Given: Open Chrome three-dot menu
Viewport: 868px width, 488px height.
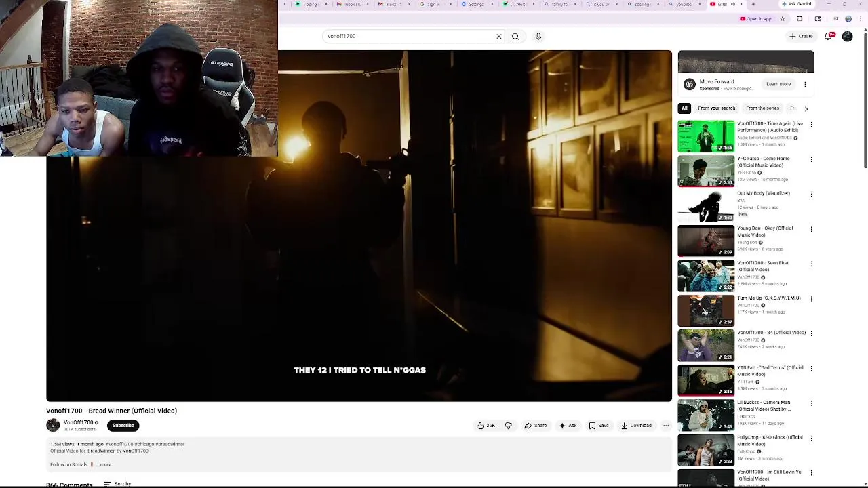Looking at the screenshot, I should pos(861,19).
